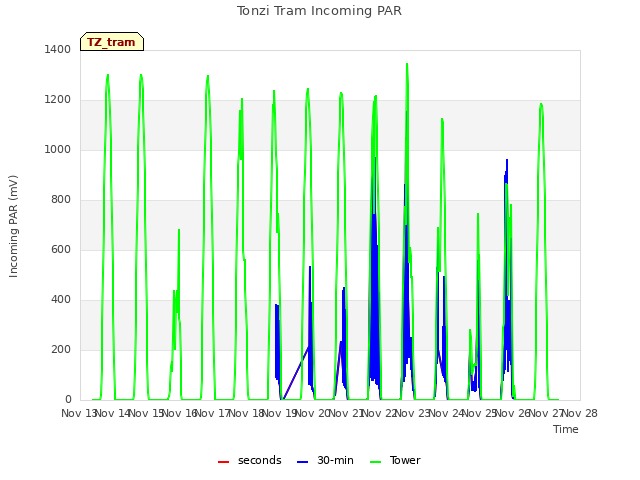Image resolution: width=640 pixels, height=480 pixels.
Task: Click the Time x-axis label
Action: 566,429
